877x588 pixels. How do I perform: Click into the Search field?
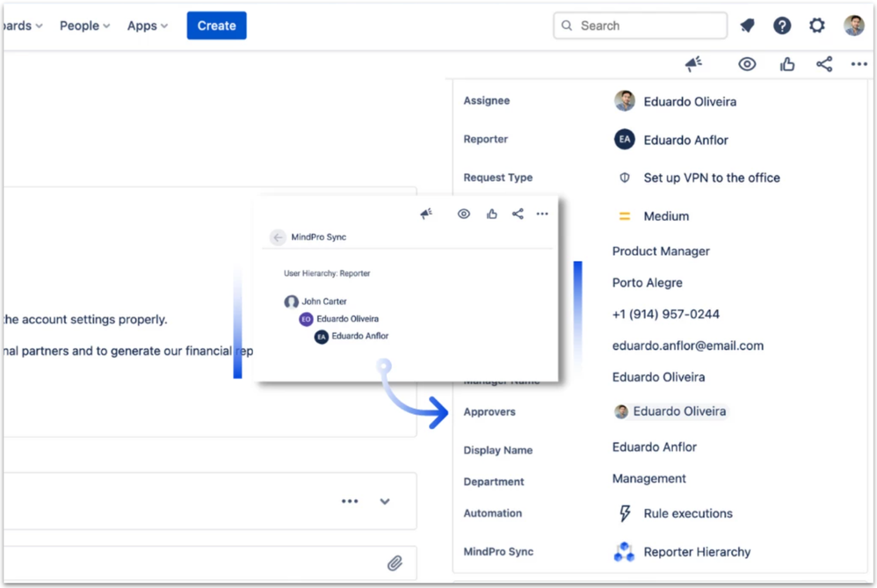click(641, 25)
